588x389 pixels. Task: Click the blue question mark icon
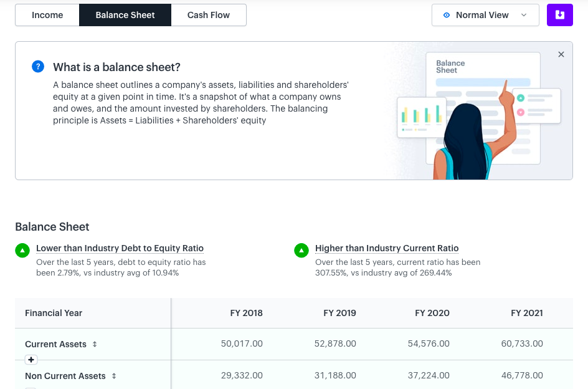(38, 67)
